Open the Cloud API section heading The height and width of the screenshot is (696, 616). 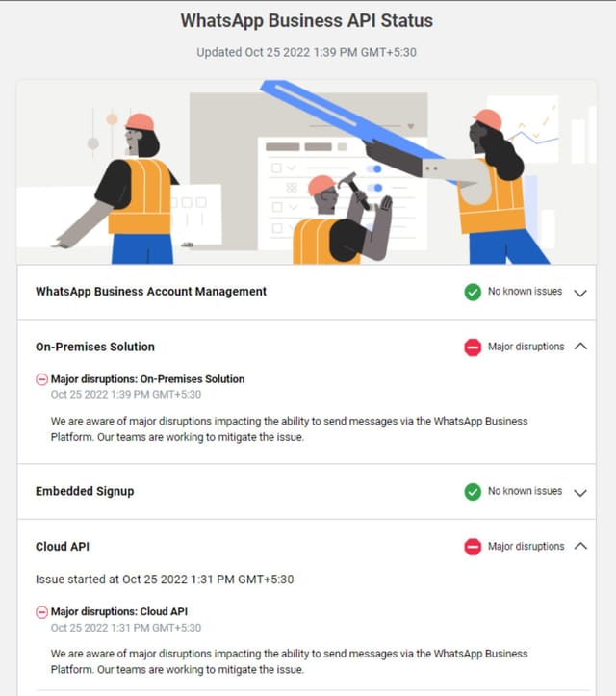pos(63,547)
